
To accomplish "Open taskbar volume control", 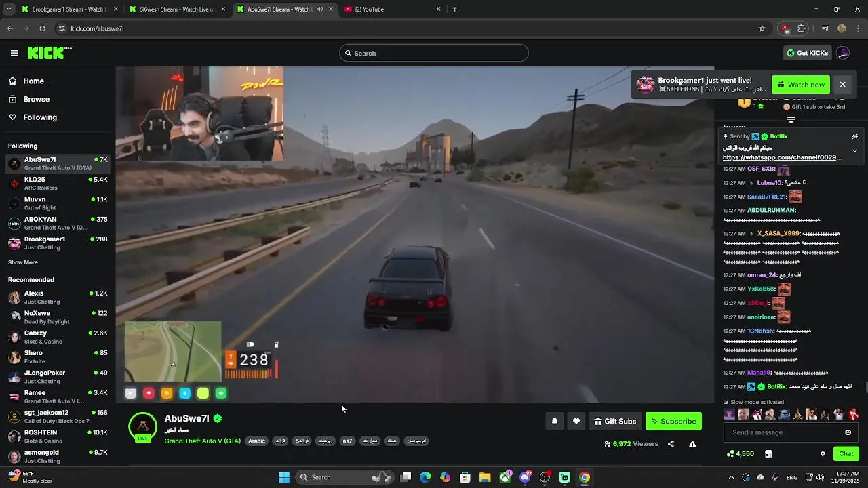I will click(x=820, y=477).
